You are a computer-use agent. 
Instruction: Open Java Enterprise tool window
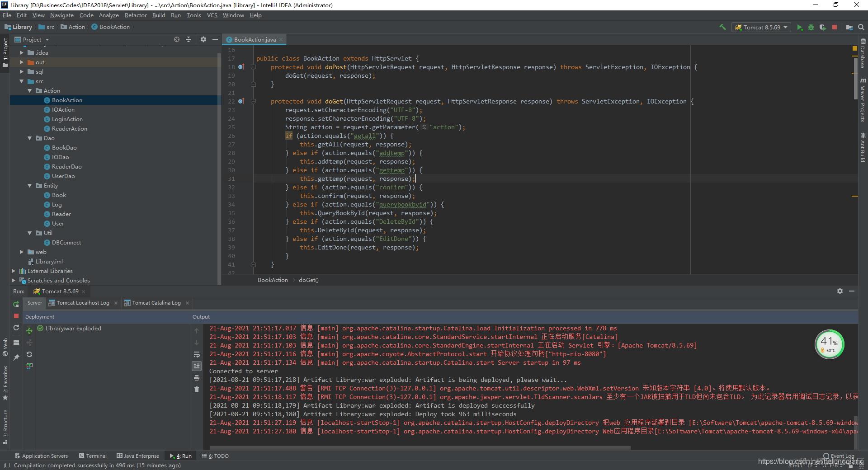click(138, 456)
